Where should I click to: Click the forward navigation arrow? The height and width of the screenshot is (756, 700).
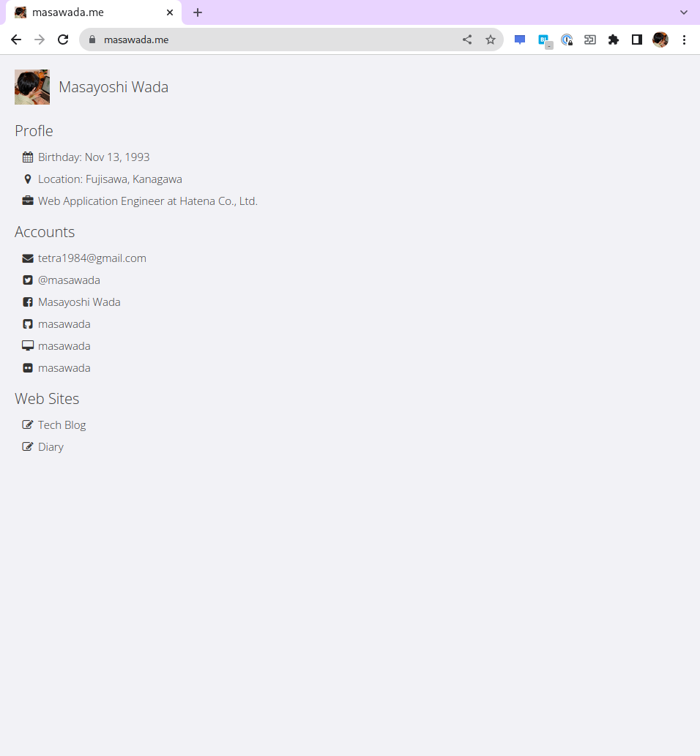[40, 40]
